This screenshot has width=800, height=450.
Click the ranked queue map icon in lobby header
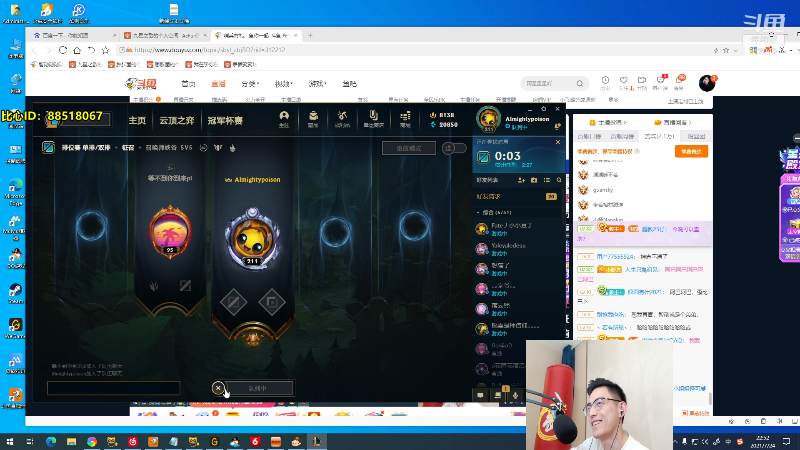pos(48,147)
